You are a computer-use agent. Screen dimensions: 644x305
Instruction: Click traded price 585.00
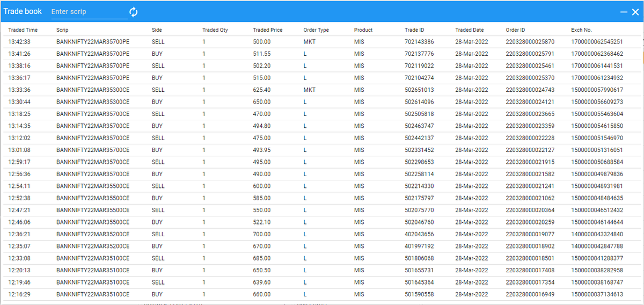coord(261,198)
